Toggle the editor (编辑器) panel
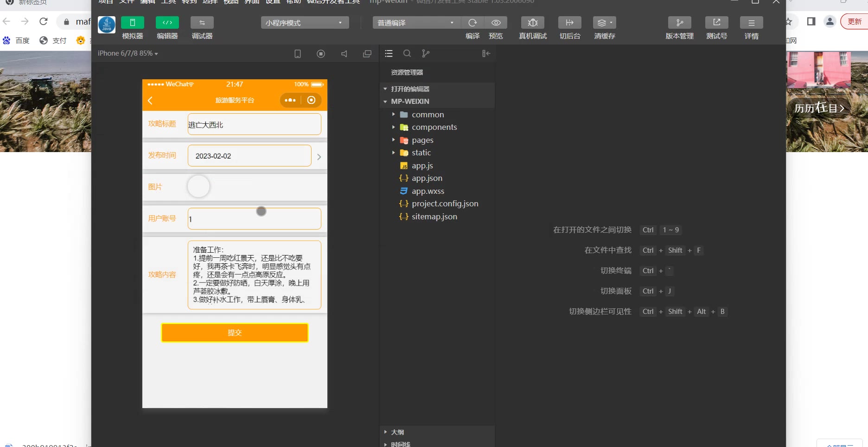This screenshot has width=868, height=447. 167,23
